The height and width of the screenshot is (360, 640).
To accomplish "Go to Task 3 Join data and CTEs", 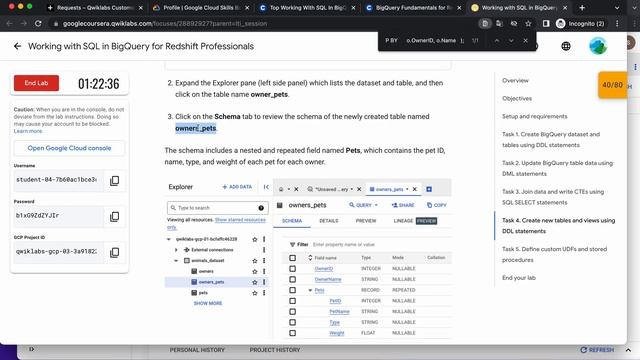I will pyautogui.click(x=553, y=197).
